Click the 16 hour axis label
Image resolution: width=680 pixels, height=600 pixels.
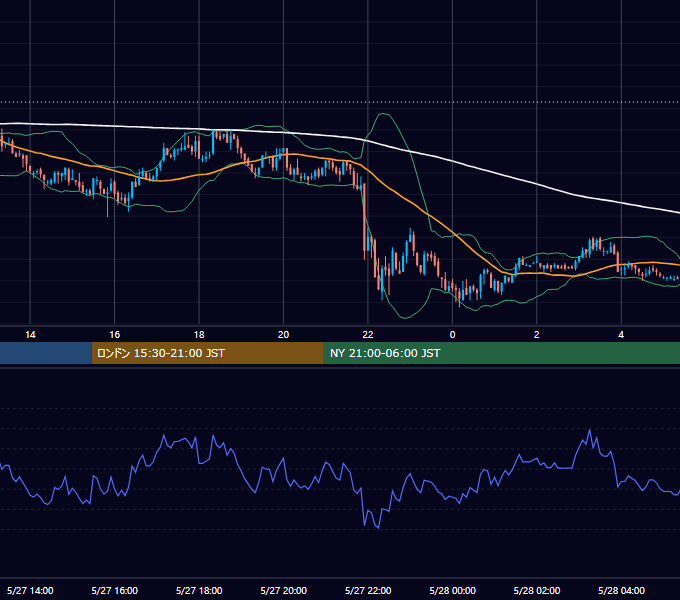[x=114, y=335]
